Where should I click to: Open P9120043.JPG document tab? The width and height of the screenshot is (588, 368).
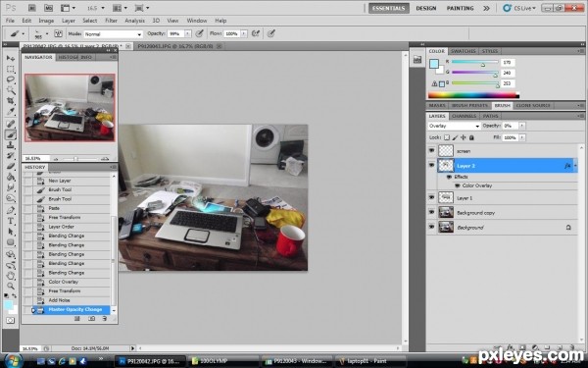point(175,46)
